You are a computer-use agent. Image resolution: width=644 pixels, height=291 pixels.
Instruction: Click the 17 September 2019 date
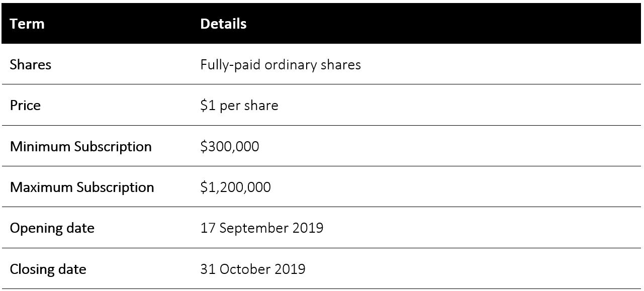[262, 228]
